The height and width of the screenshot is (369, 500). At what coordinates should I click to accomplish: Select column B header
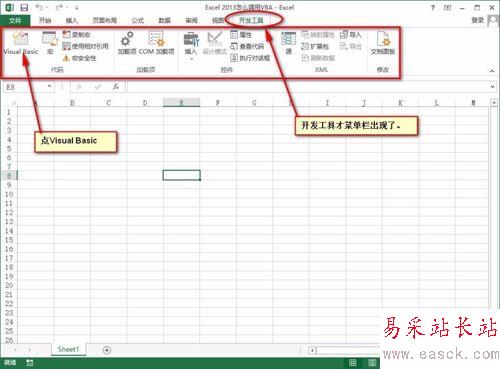pos(72,103)
